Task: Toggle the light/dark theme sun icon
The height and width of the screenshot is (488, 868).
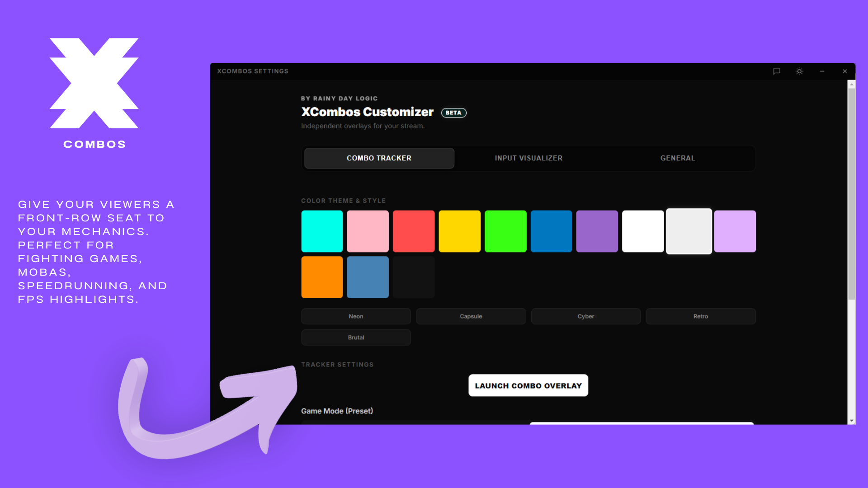Action: point(799,71)
